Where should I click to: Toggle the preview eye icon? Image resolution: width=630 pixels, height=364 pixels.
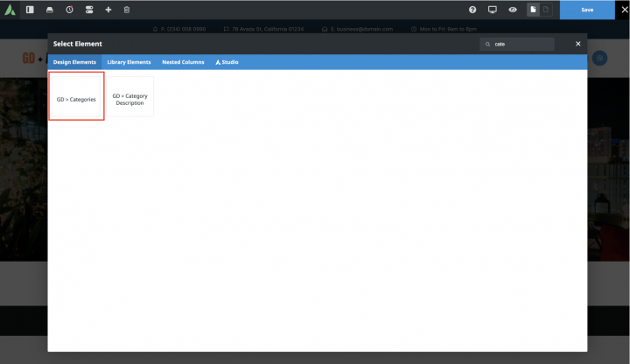coord(512,10)
